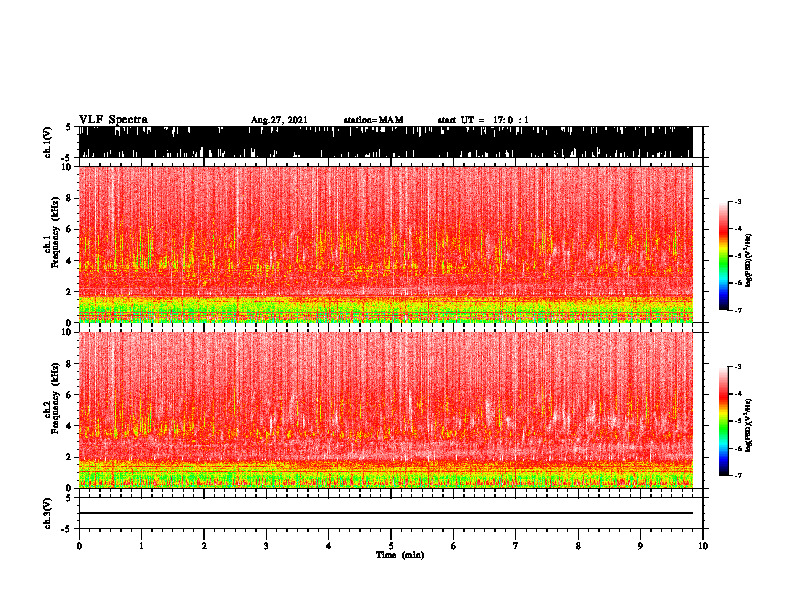Click the "-7" label on ch.1 color bar
The width and height of the screenshot is (792, 612).
[738, 310]
